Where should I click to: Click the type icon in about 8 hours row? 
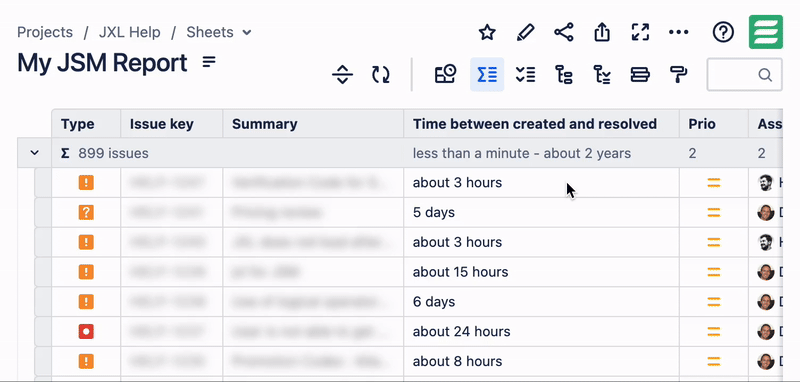point(86,361)
